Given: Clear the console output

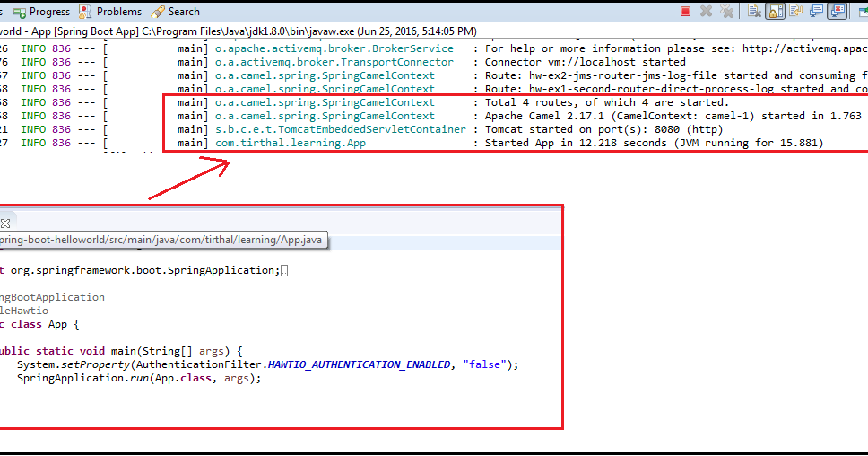Looking at the screenshot, I should (x=754, y=11).
